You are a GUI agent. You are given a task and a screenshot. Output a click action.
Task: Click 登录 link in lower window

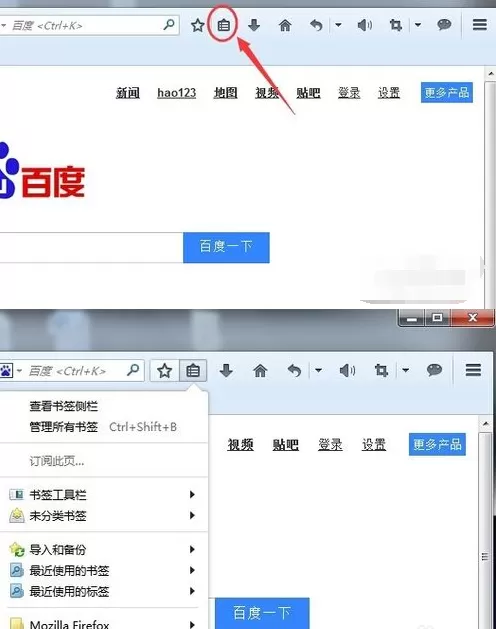click(330, 445)
